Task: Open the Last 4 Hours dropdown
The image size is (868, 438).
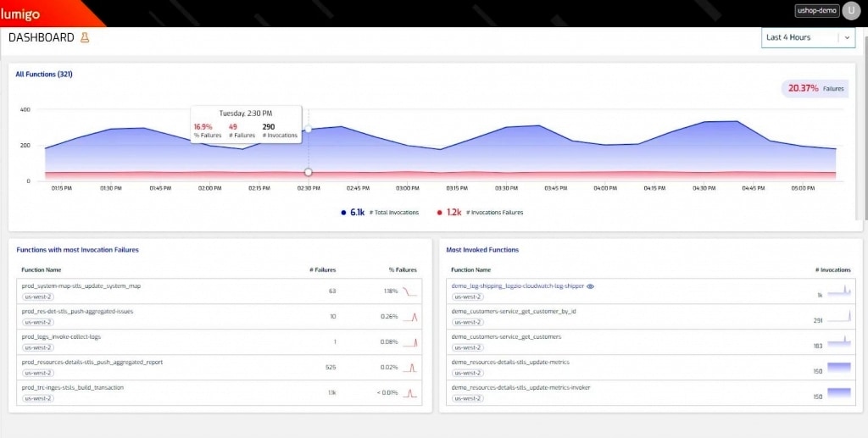Action: coord(808,37)
